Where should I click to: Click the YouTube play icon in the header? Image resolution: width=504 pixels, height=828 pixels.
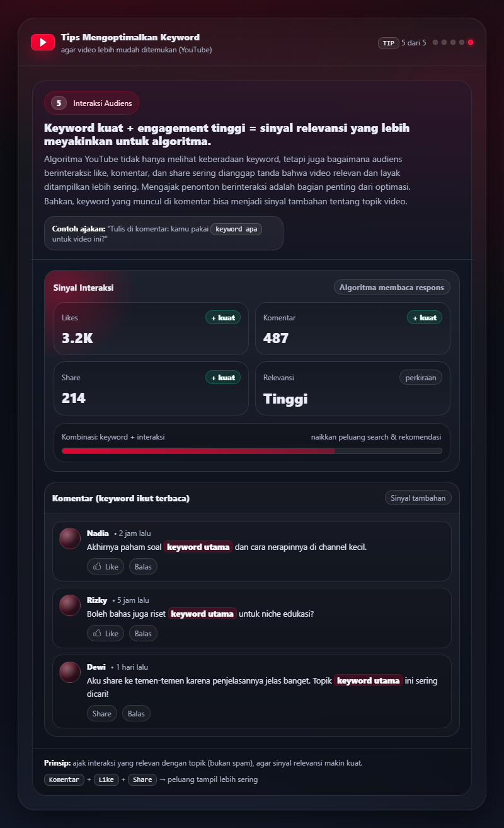pos(43,42)
